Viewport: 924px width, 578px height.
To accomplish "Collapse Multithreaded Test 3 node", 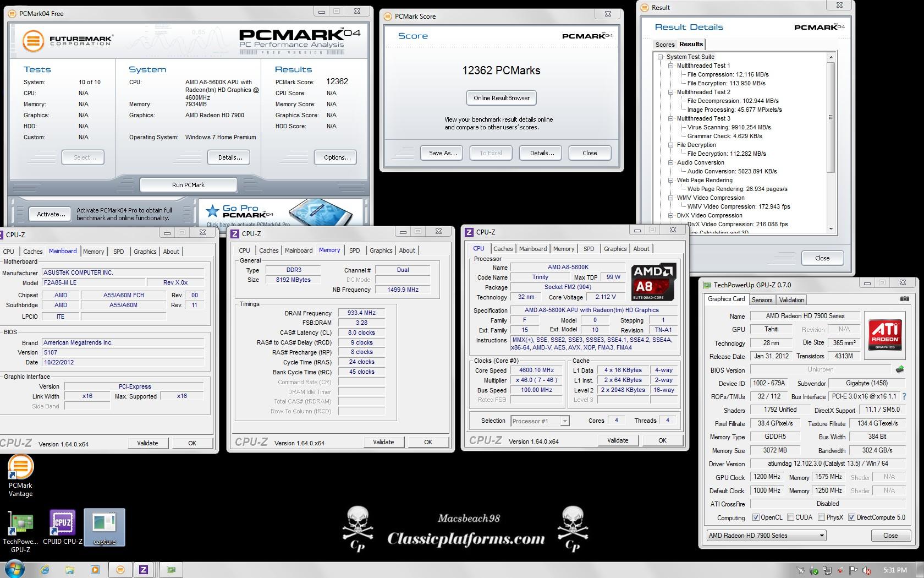I will point(671,118).
